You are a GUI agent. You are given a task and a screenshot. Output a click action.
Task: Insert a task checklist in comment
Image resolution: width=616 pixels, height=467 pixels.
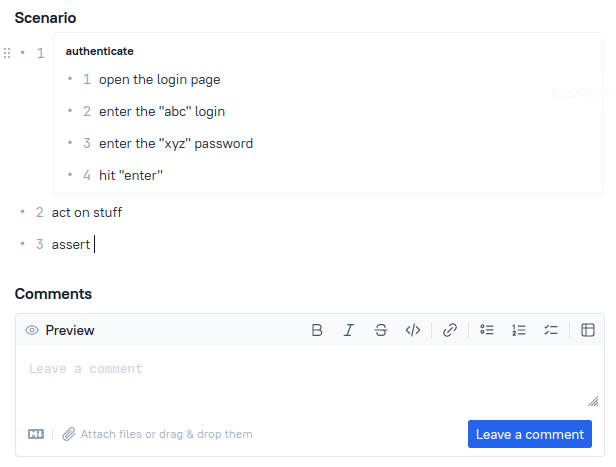[551, 330]
